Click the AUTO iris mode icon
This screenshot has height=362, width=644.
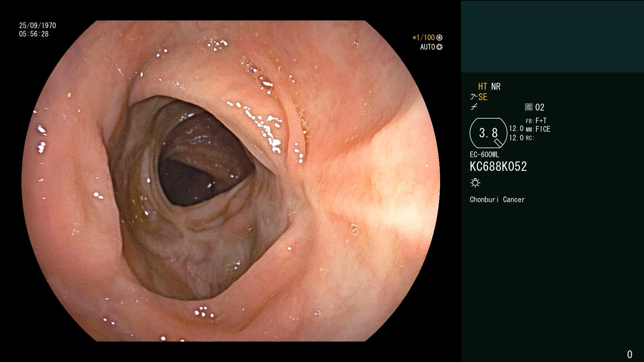pos(439,47)
